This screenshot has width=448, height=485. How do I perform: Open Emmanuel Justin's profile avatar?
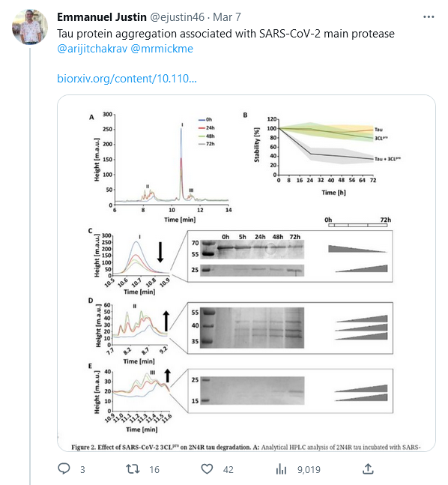(30, 27)
